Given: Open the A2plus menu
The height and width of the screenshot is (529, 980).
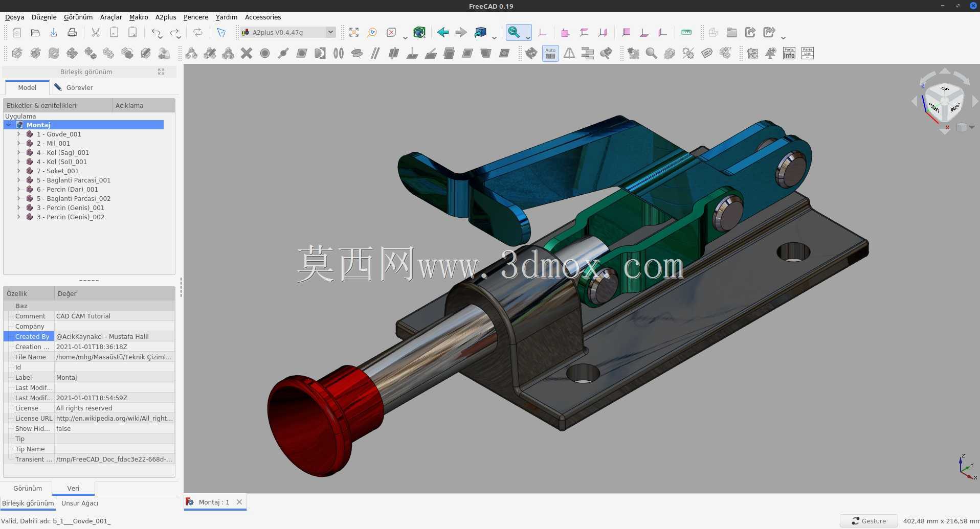Looking at the screenshot, I should point(166,17).
